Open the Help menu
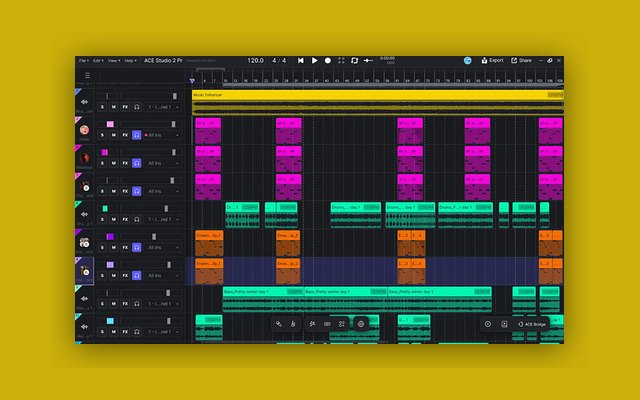Image resolution: width=640 pixels, height=400 pixels. pyautogui.click(x=130, y=60)
